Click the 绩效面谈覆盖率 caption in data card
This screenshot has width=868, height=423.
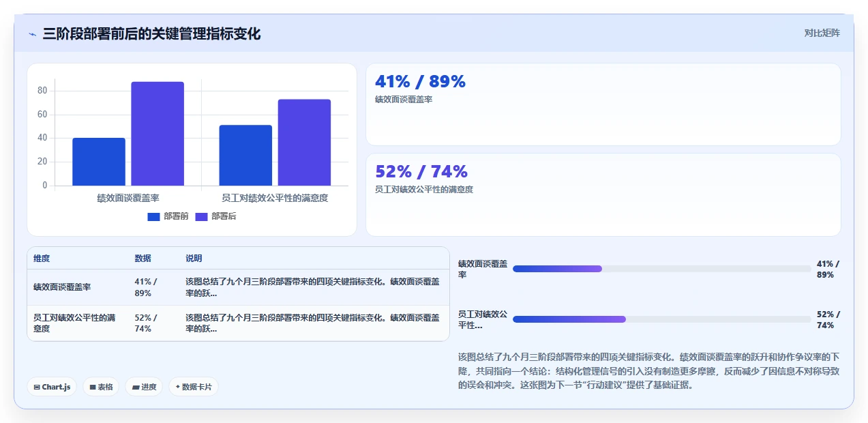[404, 99]
